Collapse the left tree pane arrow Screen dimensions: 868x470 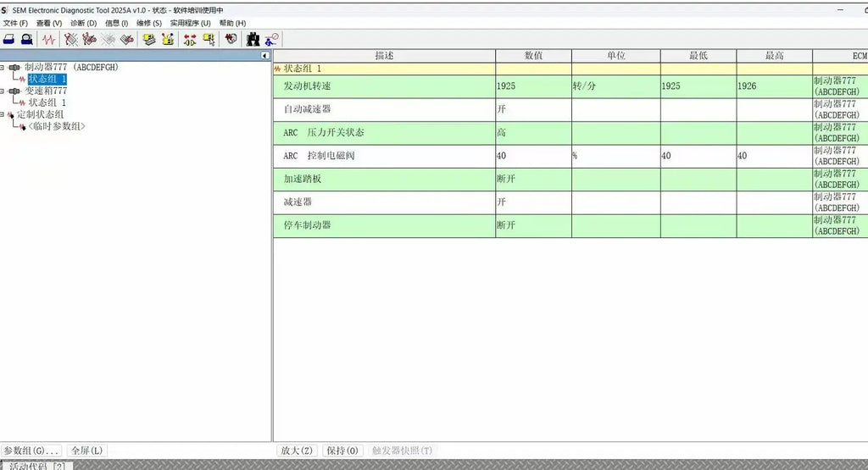pos(264,55)
